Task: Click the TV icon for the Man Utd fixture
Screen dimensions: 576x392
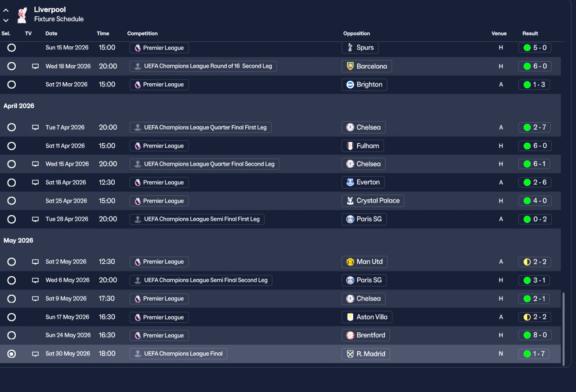Action: point(35,262)
